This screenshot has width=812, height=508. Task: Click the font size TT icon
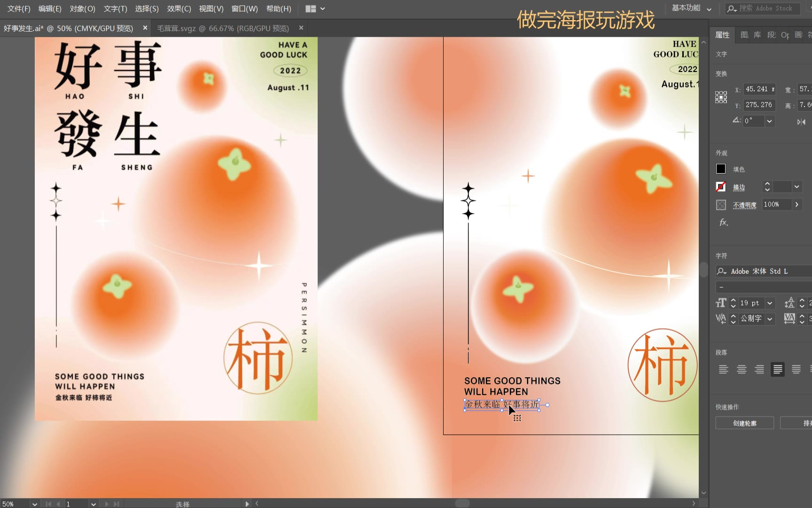coord(721,303)
